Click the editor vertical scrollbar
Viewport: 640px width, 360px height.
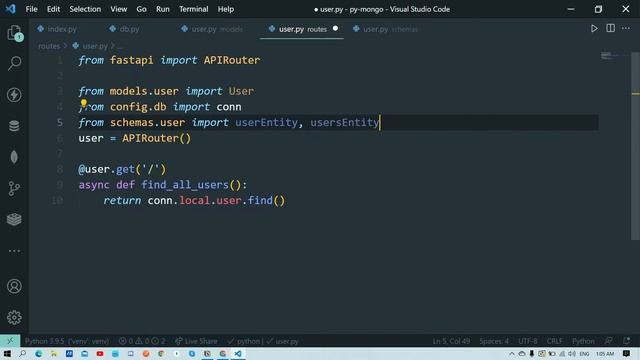(x=636, y=146)
